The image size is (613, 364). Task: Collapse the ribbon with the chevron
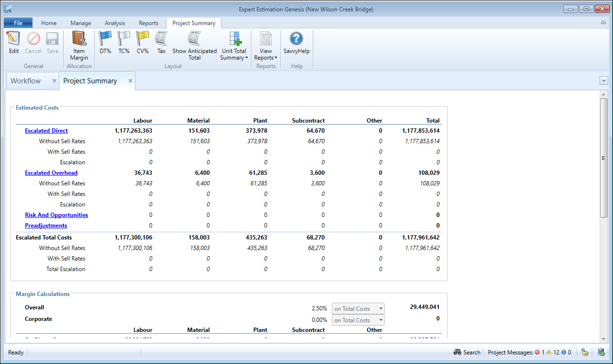[x=603, y=23]
